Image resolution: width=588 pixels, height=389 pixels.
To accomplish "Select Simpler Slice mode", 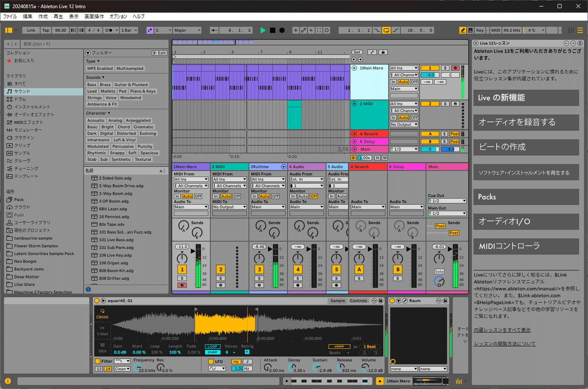I will click(102, 347).
